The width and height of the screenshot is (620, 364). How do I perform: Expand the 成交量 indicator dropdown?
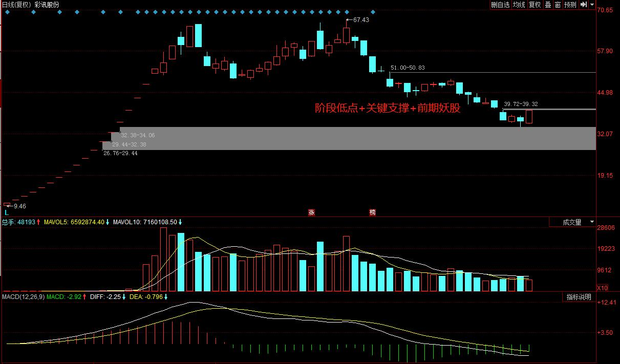click(x=572, y=222)
